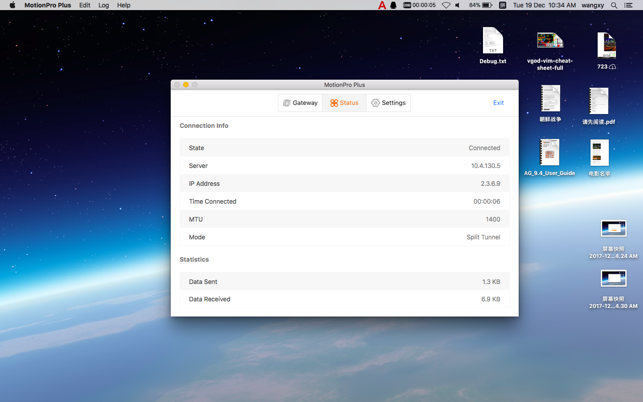The image size is (643, 402).
Task: Select the 723 desktop file
Action: 607,50
